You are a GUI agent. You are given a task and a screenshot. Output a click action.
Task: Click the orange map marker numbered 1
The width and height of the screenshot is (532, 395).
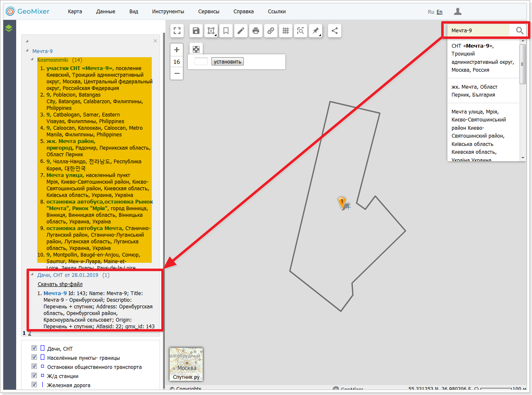coord(342,202)
